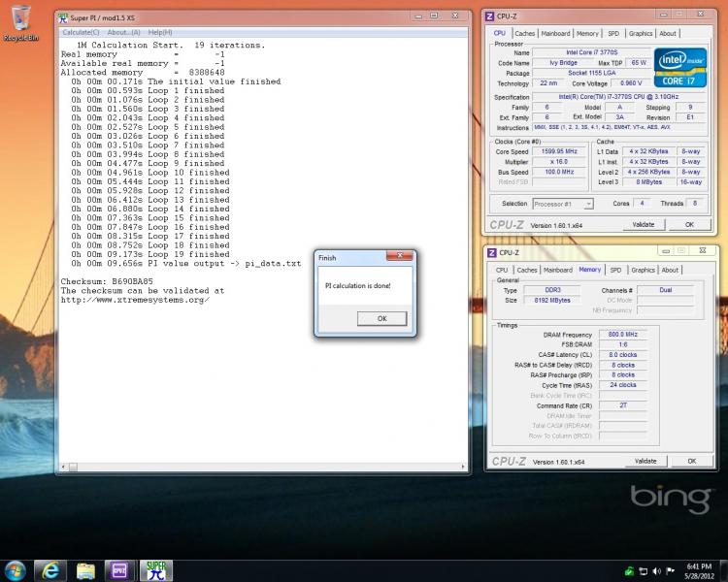The image size is (728, 582).
Task: Launch Internet Explorer from taskbar
Action: 50,571
